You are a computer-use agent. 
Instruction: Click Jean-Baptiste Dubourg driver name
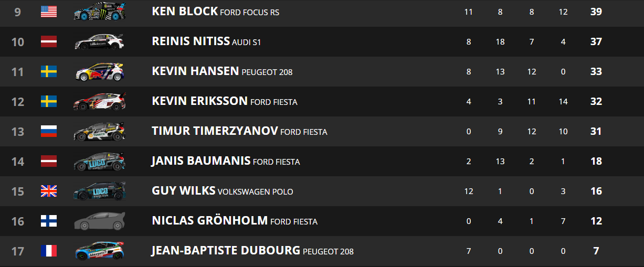pyautogui.click(x=226, y=251)
